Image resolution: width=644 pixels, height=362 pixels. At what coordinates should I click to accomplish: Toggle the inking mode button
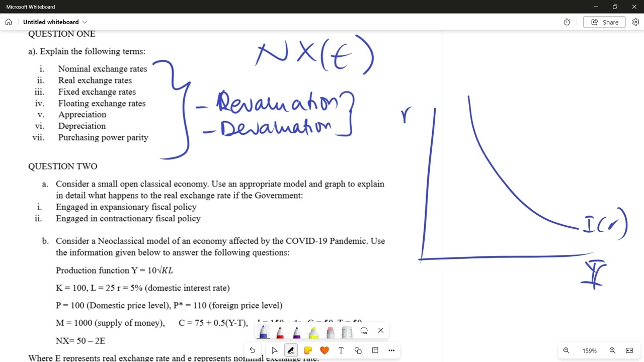pyautogui.click(x=291, y=350)
